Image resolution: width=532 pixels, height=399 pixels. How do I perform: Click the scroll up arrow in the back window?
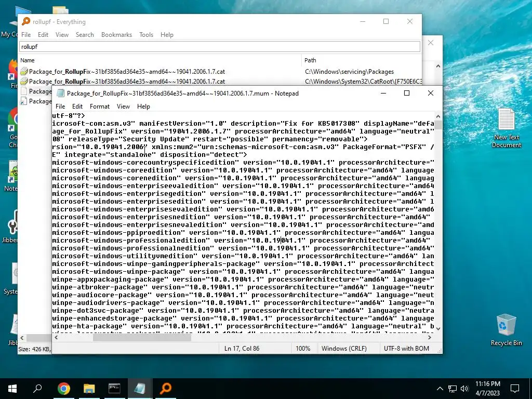click(x=438, y=66)
